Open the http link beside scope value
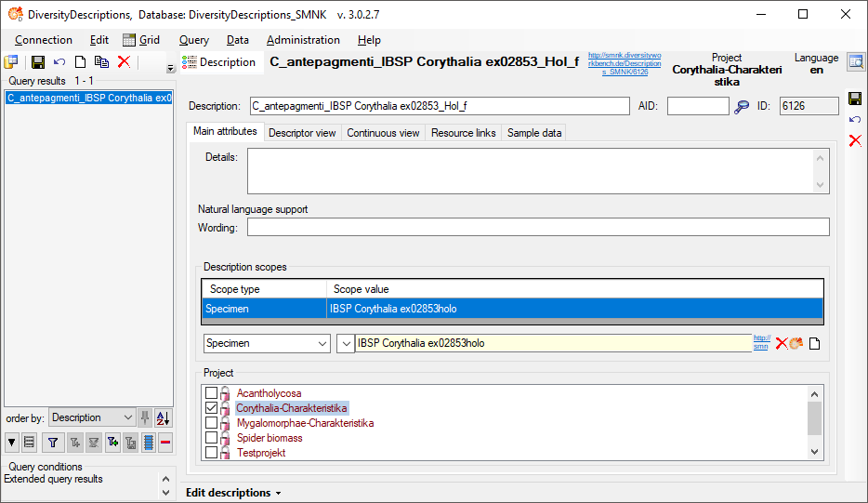The image size is (868, 503). [x=761, y=342]
